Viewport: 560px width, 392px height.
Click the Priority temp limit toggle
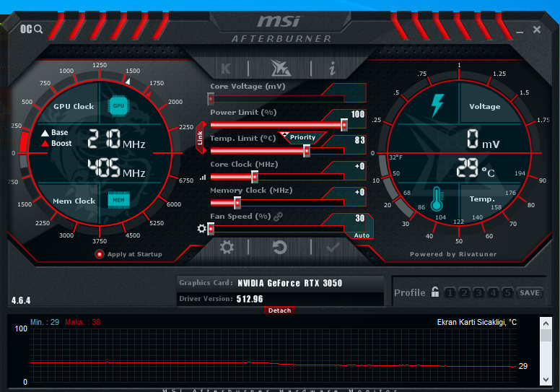tap(302, 137)
